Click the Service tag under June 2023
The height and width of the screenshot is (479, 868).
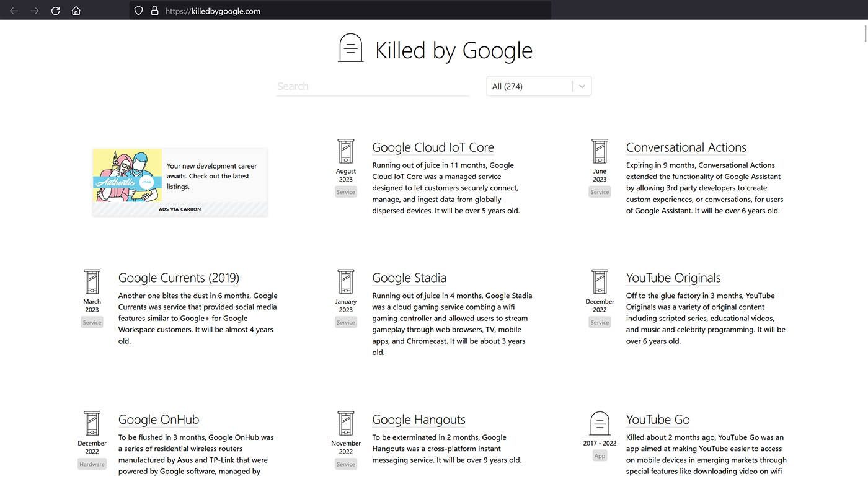[600, 192]
